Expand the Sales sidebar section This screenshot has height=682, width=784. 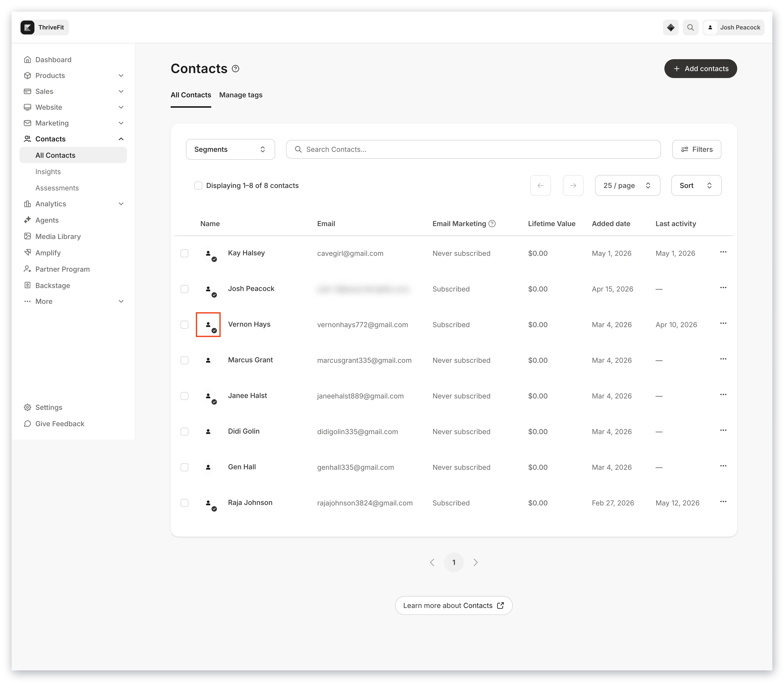[x=121, y=91]
